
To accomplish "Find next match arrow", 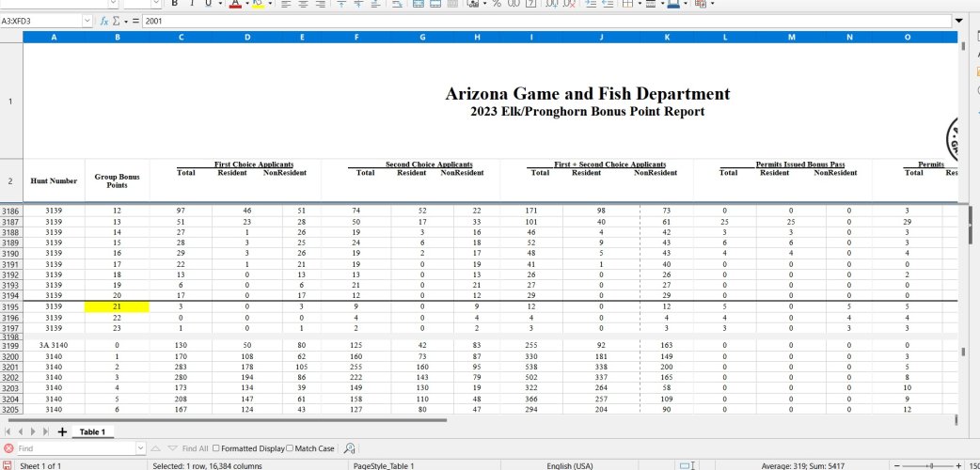I will pos(173,448).
